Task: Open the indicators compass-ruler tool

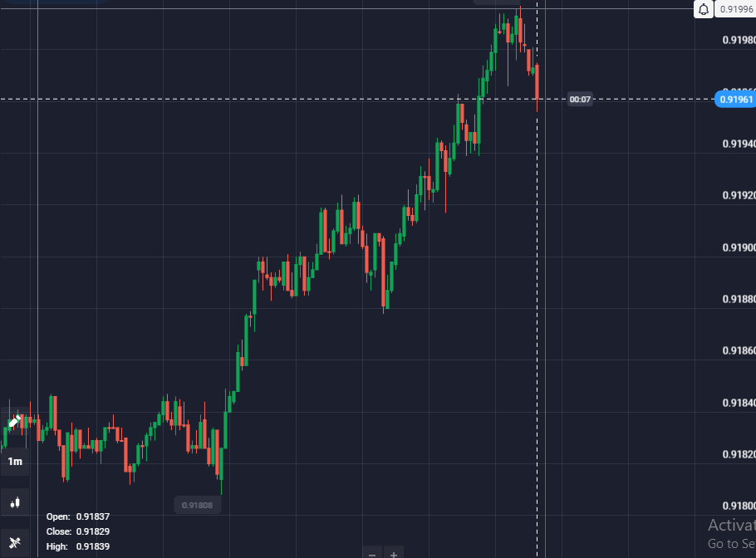Action: click(x=14, y=543)
